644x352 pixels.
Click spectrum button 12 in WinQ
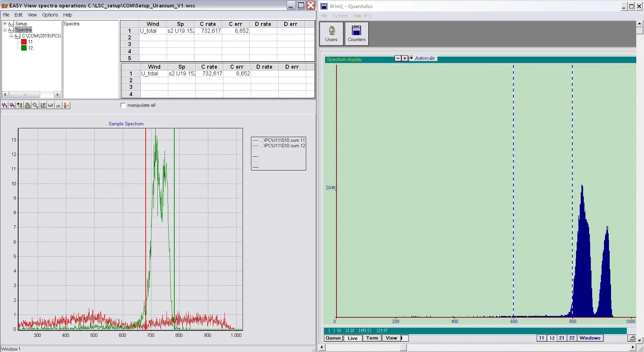point(552,338)
